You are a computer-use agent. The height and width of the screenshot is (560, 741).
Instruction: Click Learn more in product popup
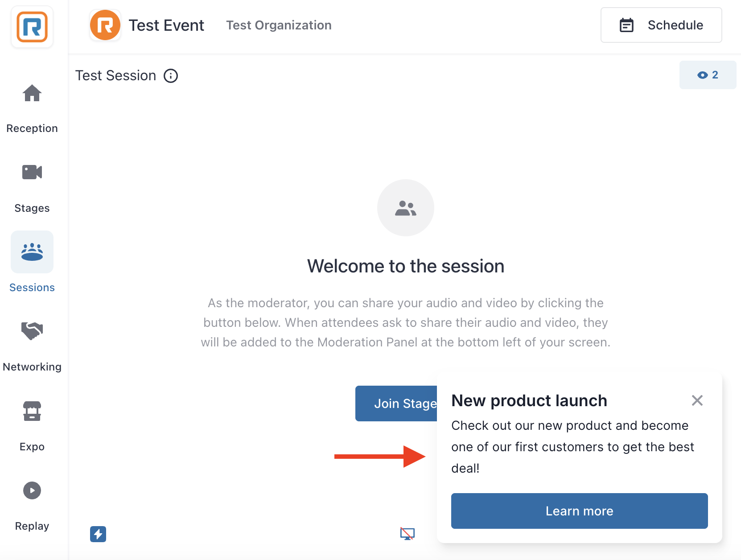pos(579,511)
